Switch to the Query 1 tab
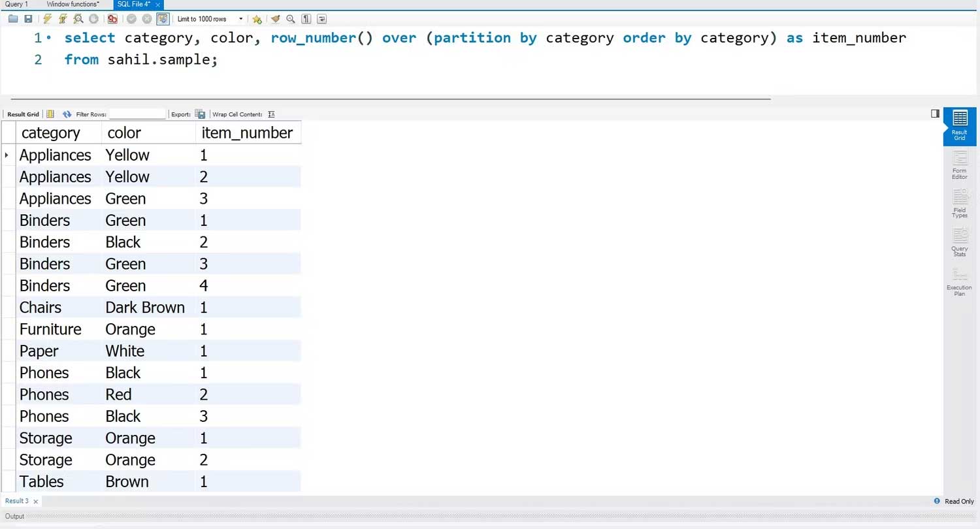This screenshot has width=980, height=529. pyautogui.click(x=16, y=5)
